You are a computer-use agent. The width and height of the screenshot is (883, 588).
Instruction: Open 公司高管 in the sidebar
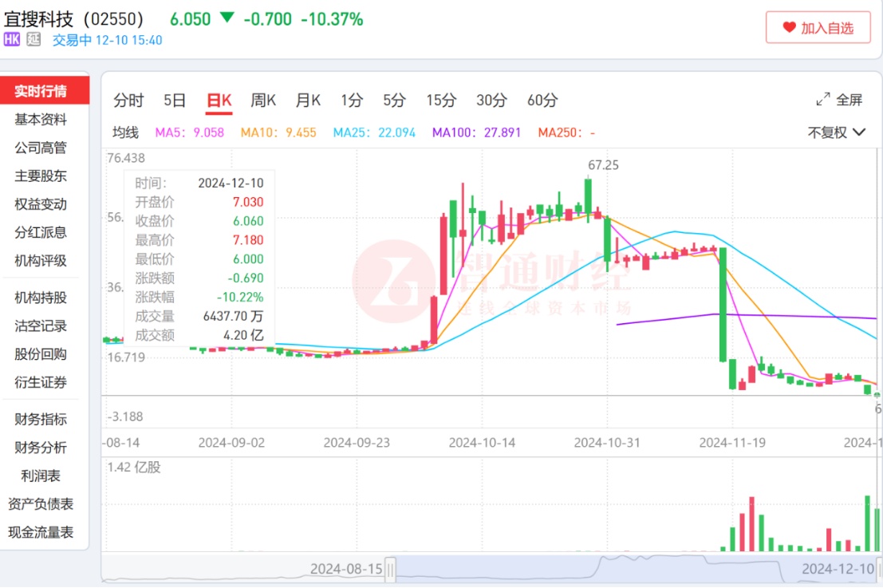point(41,148)
